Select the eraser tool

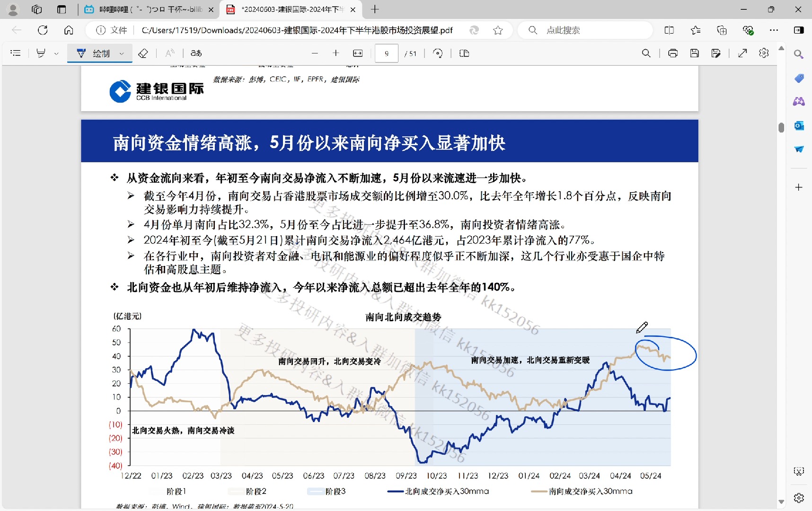[x=143, y=53]
